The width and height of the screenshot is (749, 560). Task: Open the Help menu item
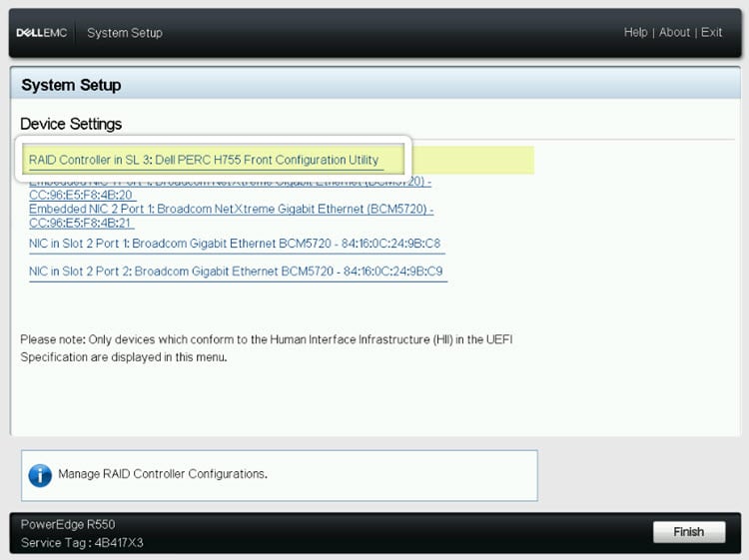(635, 32)
